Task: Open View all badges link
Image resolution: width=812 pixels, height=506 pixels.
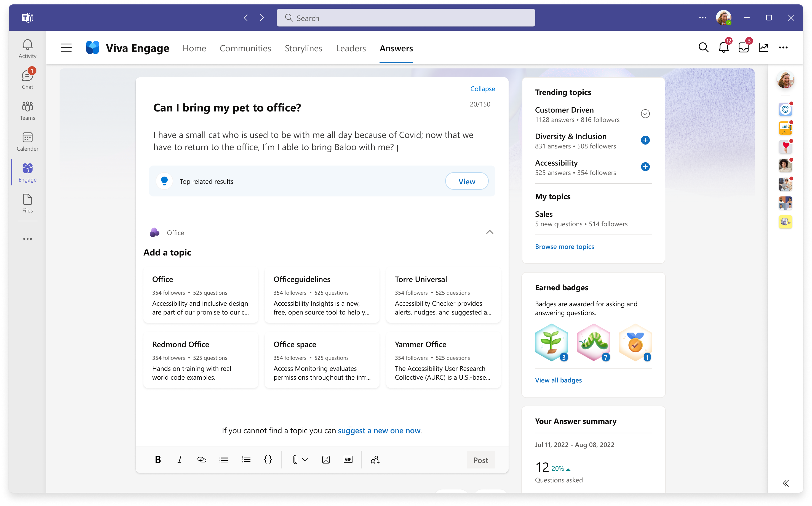Action: point(558,380)
